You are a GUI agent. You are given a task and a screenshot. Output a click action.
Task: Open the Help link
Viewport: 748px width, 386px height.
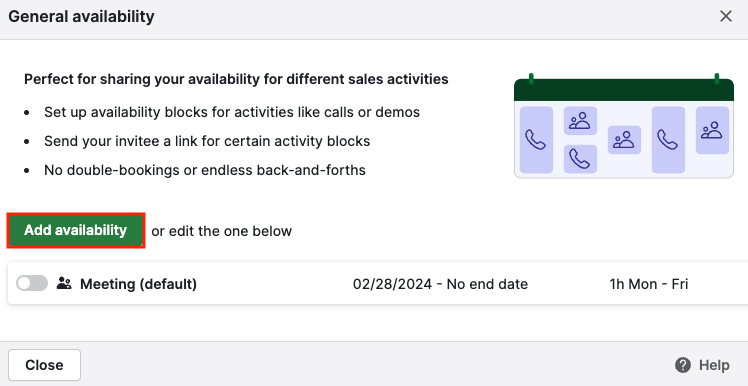coord(702,365)
